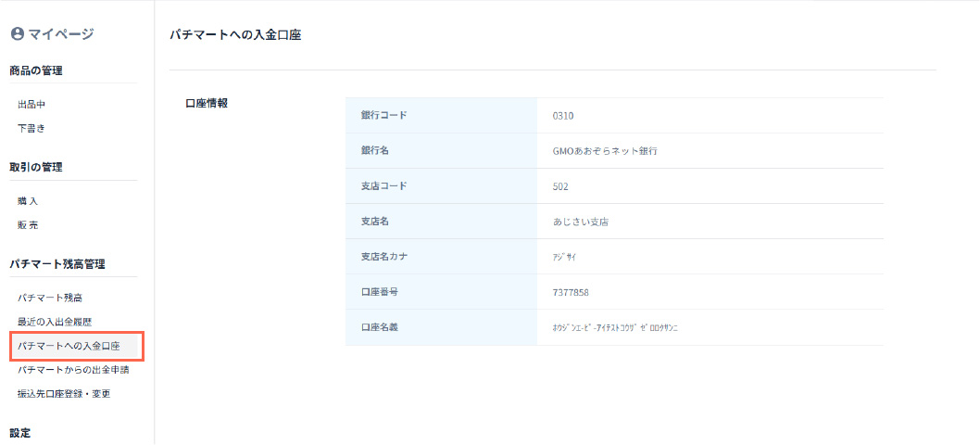Image resolution: width=980 pixels, height=445 pixels.
Task: Select 販売 under 取引の管理
Action: [28, 225]
